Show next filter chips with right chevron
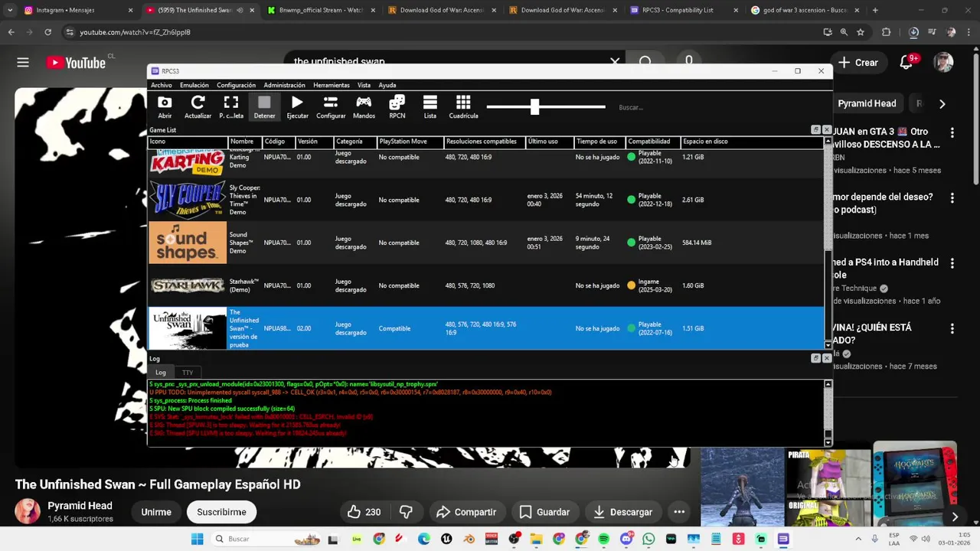The image size is (980, 551). (x=942, y=103)
